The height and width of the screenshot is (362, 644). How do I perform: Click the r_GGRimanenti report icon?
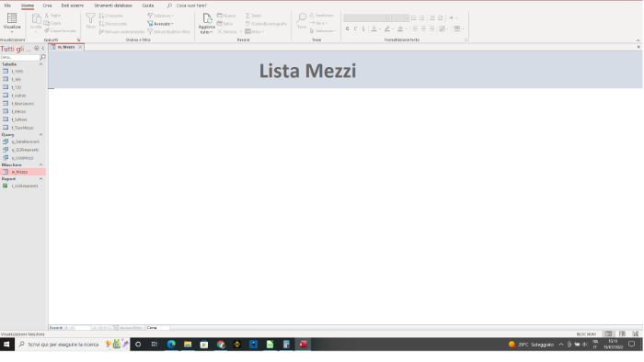(6, 186)
